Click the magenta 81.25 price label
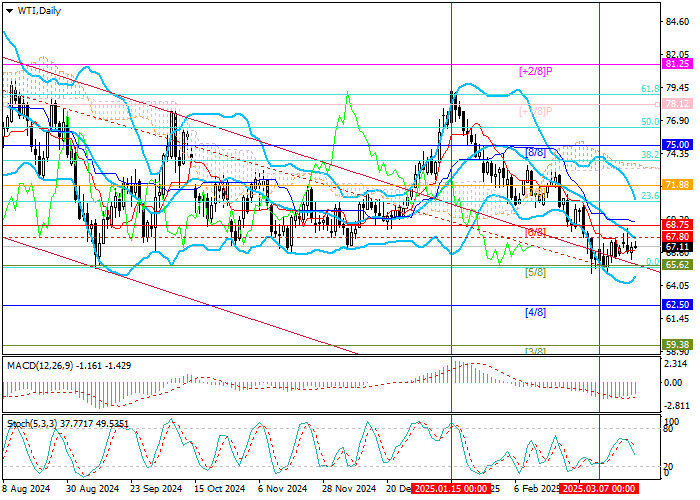 coord(678,63)
